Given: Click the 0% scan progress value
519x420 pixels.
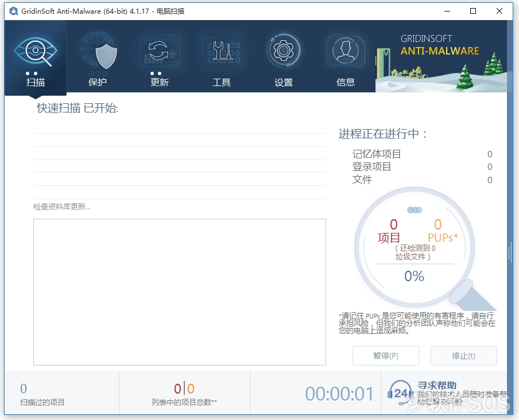Looking at the screenshot, I should (414, 276).
